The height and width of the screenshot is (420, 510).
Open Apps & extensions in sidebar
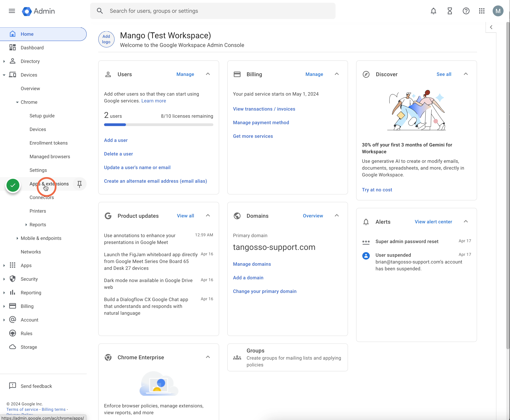49,184
